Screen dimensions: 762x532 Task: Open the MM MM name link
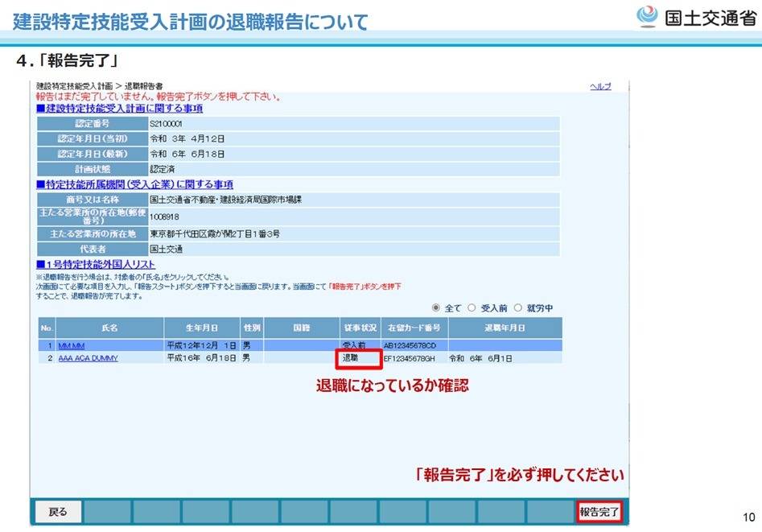(x=72, y=345)
